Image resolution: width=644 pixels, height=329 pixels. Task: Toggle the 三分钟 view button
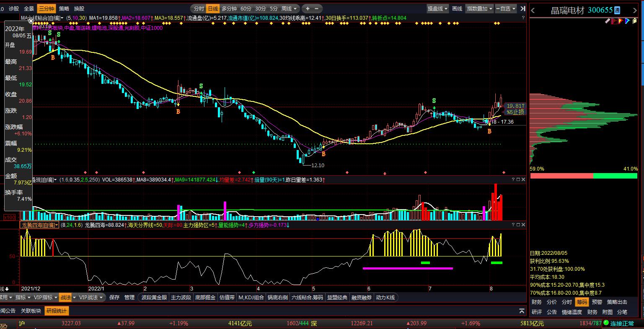tap(46, 8)
